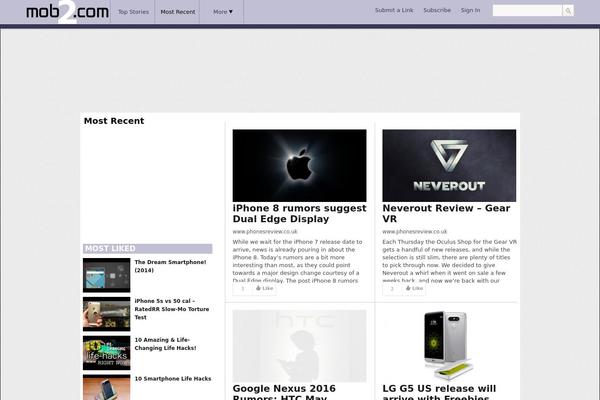This screenshot has width=600, height=400.
Task: Like the Neverout Review article
Action: tap(414, 288)
